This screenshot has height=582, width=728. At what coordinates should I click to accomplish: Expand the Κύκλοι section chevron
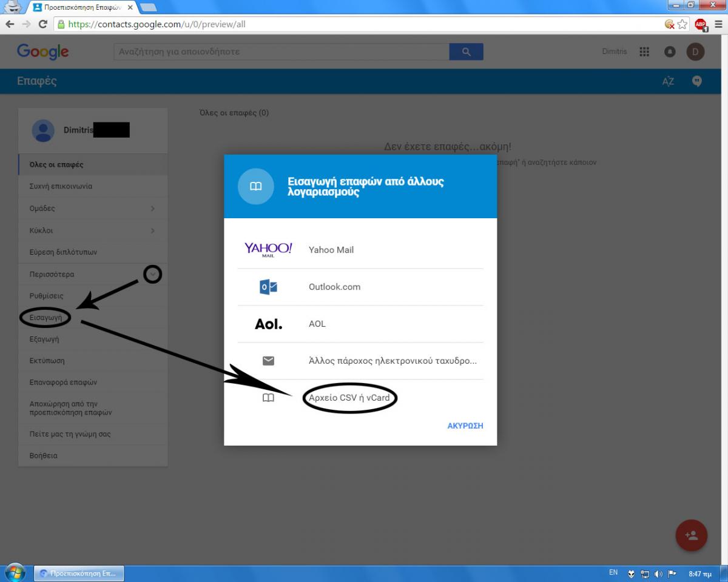(x=152, y=230)
